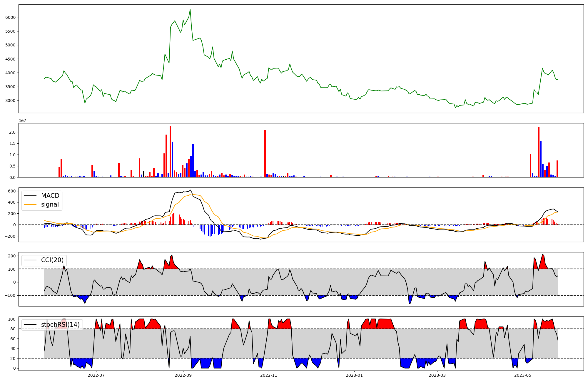Click the 3000 price axis tick label
This screenshot has width=588, height=382.
(x=10, y=101)
